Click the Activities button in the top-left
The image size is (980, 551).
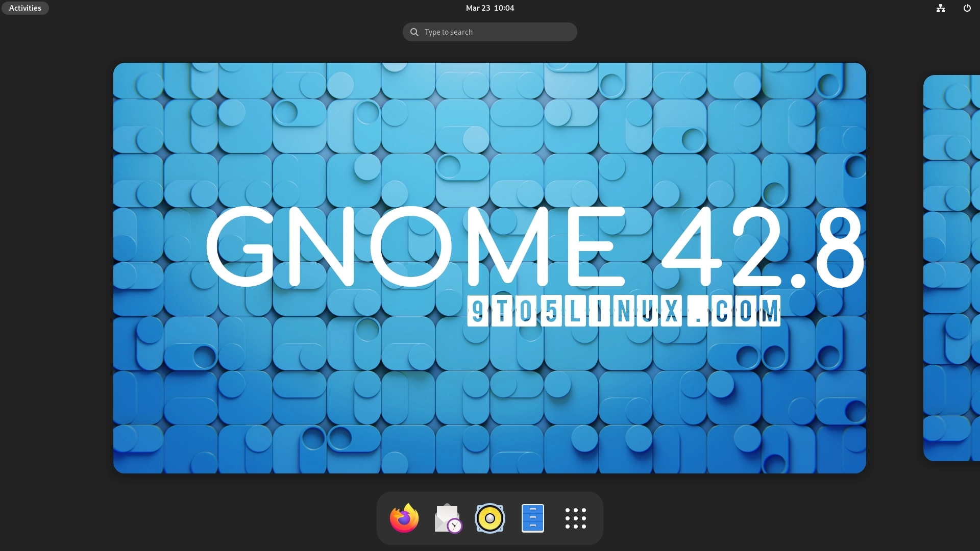24,8
